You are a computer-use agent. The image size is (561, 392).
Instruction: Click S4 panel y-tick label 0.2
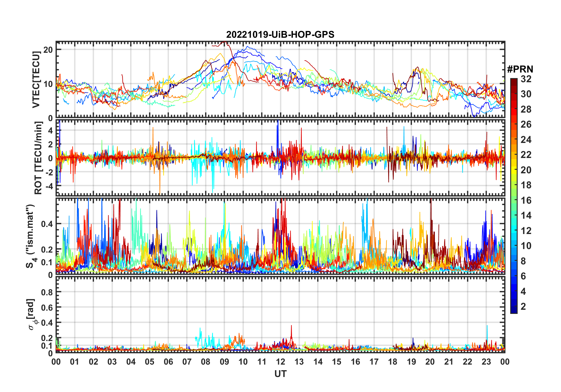(47, 249)
